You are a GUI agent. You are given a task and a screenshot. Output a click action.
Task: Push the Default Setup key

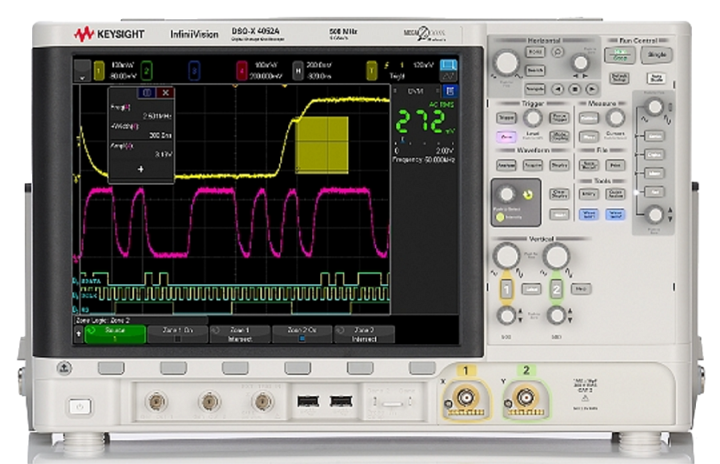(619, 78)
